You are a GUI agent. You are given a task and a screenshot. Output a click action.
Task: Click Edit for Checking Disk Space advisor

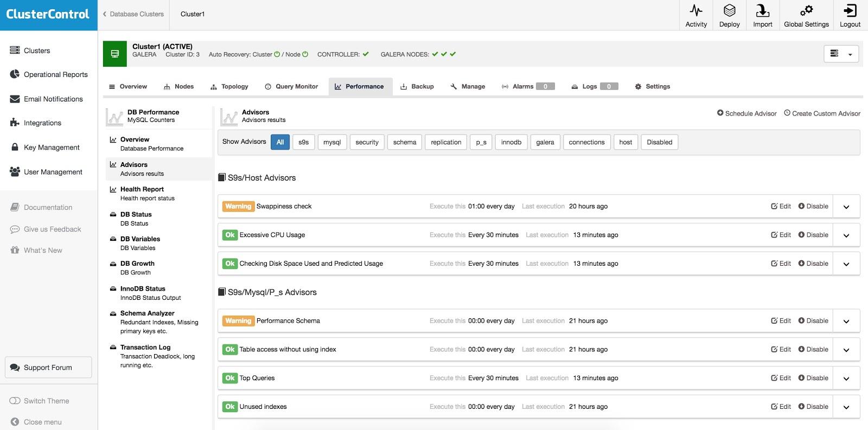click(781, 264)
